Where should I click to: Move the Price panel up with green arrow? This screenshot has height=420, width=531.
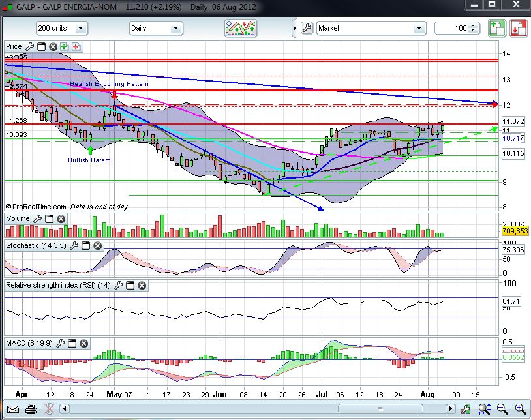65,47
